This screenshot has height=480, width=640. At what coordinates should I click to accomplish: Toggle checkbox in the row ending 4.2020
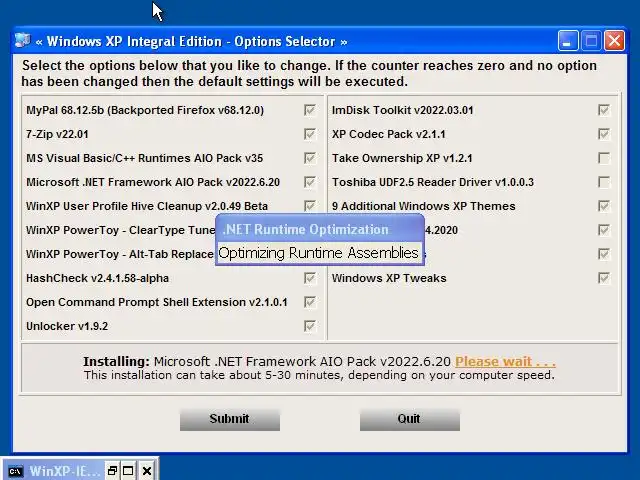tap(604, 230)
